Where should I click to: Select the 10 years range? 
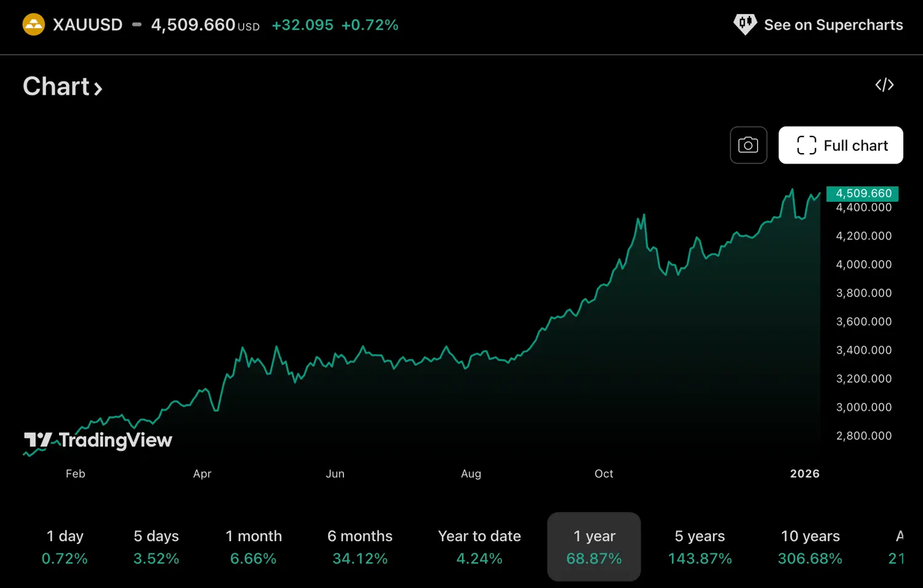pyautogui.click(x=810, y=546)
